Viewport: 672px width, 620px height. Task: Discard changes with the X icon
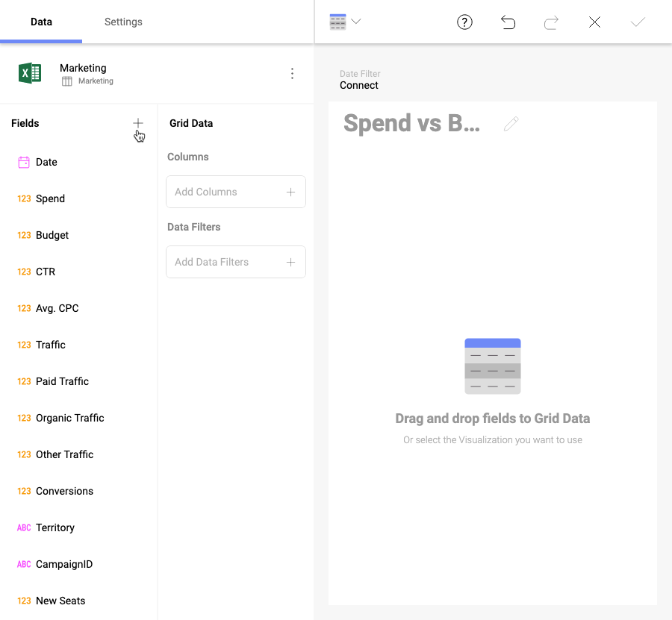click(594, 22)
